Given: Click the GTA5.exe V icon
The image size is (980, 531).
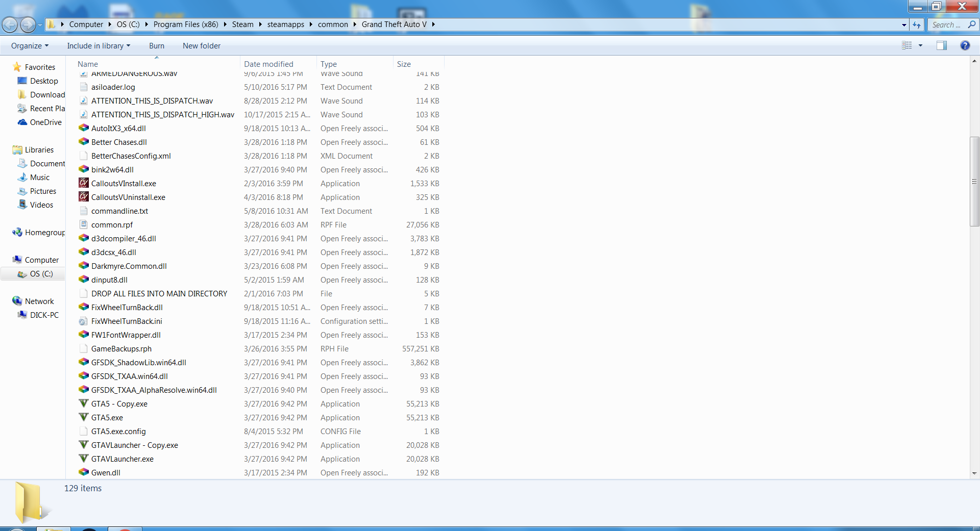Looking at the screenshot, I should click(84, 417).
